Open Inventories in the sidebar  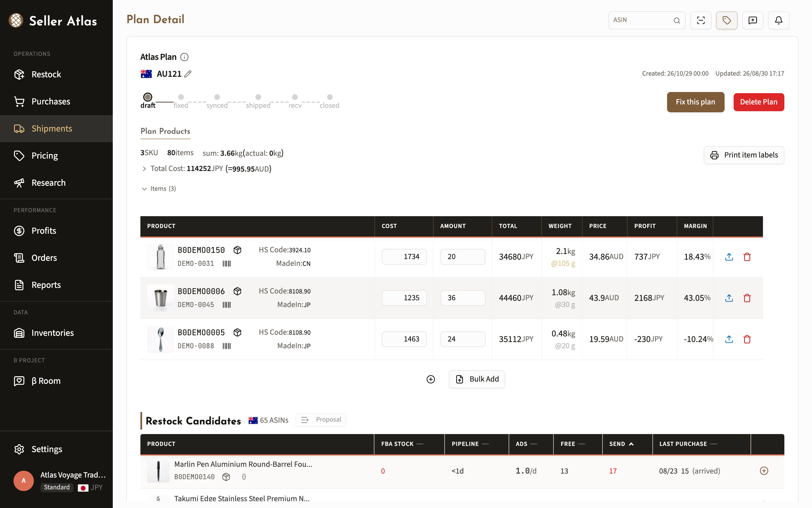click(x=56, y=333)
